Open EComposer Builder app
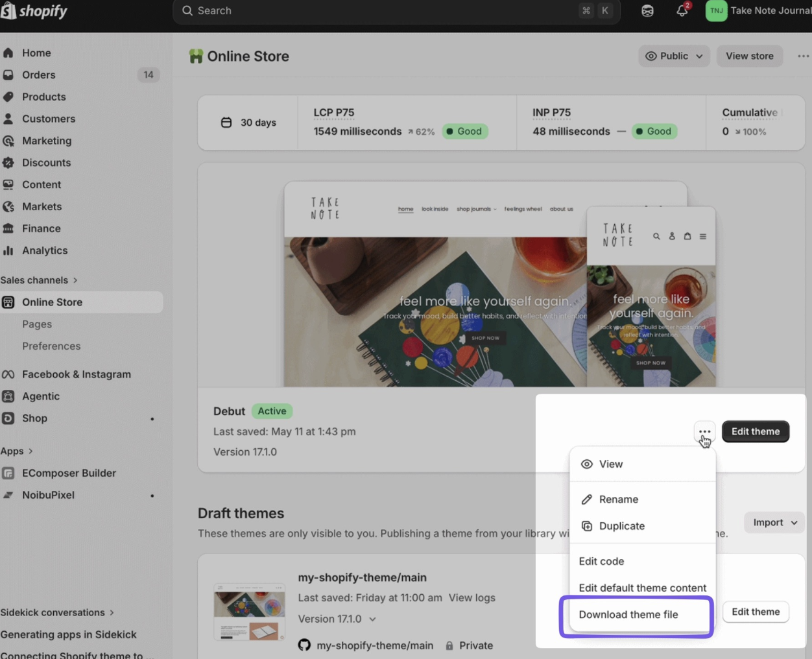Image resolution: width=812 pixels, height=659 pixels. pos(69,473)
